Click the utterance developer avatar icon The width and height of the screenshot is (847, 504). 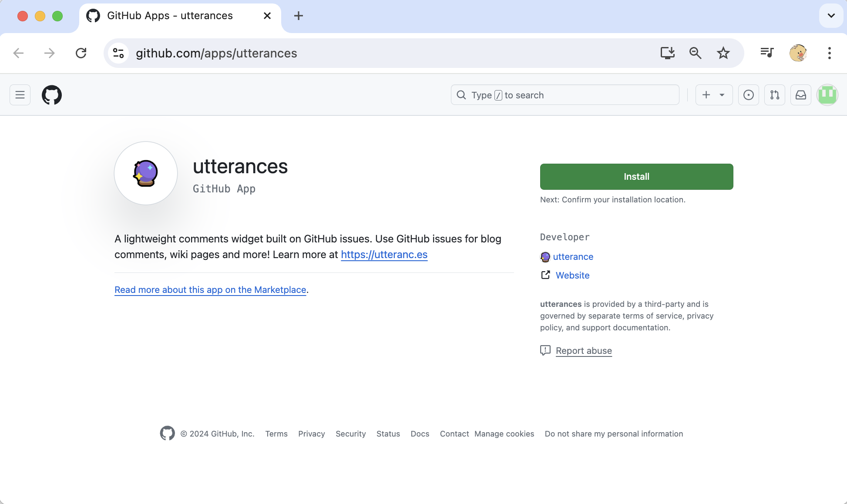pyautogui.click(x=545, y=257)
